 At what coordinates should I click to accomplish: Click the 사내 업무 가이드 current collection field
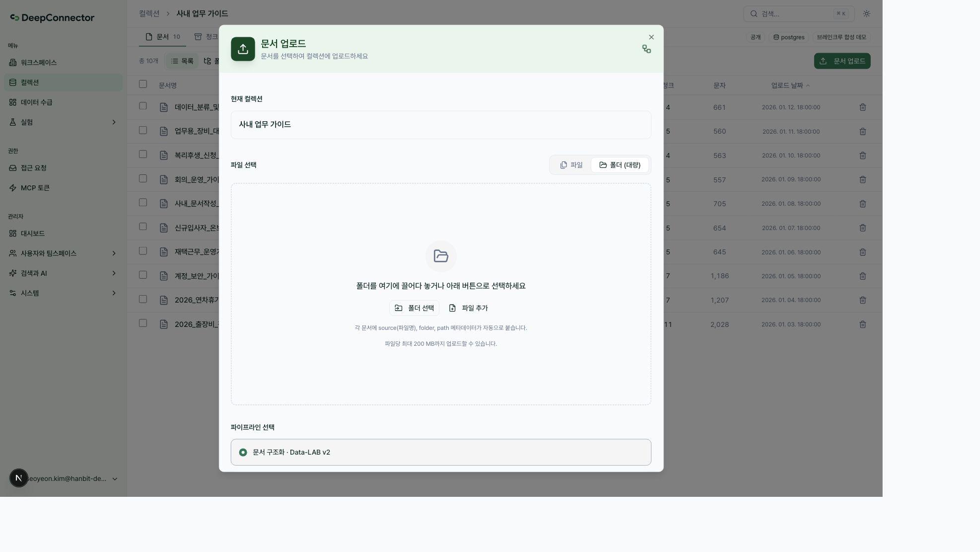[x=441, y=125]
